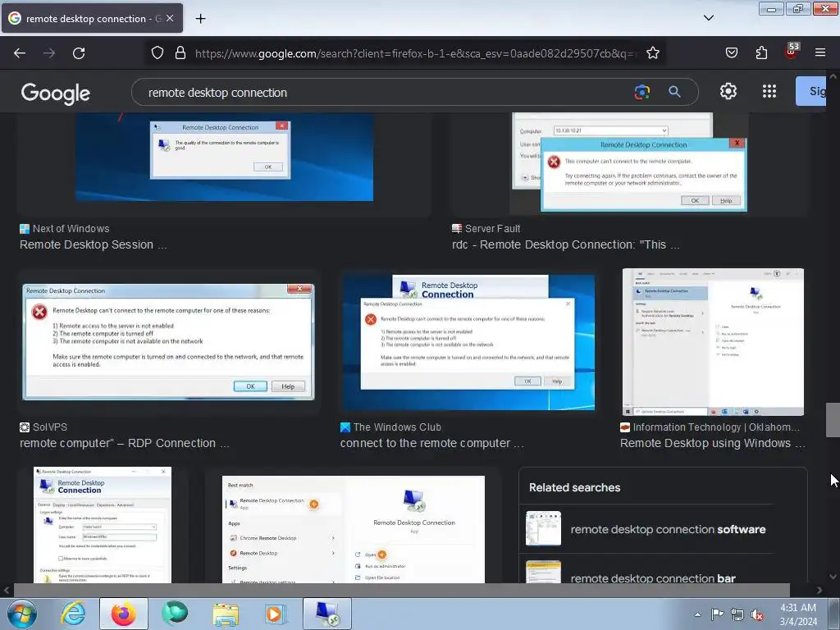Open Windows Explorer folder taskbar icon
The height and width of the screenshot is (630, 840).
pos(226,614)
